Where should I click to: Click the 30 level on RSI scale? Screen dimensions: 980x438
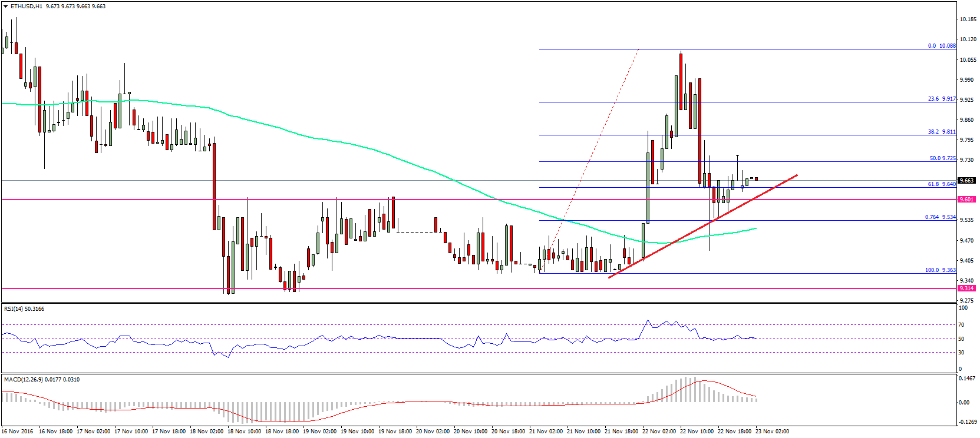(962, 353)
